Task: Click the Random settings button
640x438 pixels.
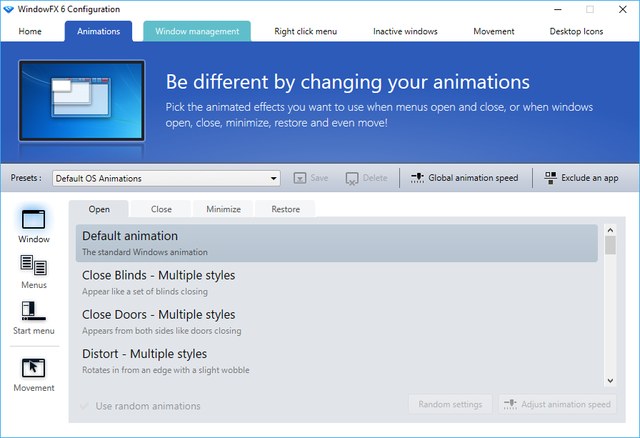Action: pos(450,404)
